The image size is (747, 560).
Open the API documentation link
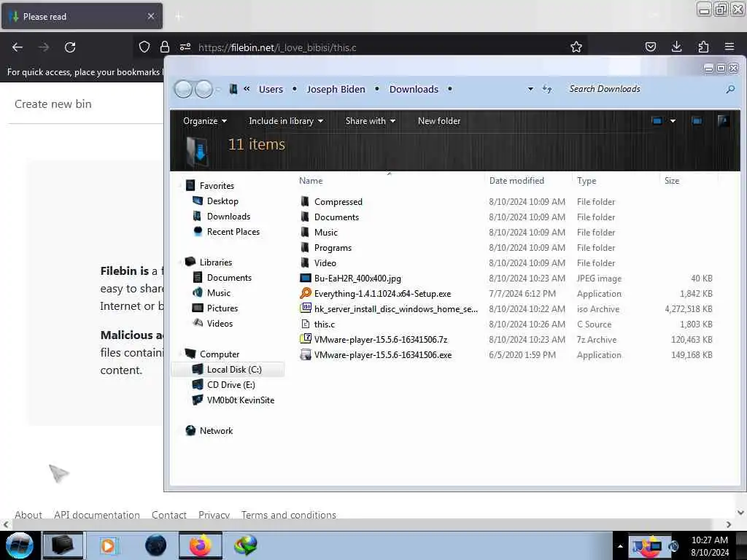[97, 515]
